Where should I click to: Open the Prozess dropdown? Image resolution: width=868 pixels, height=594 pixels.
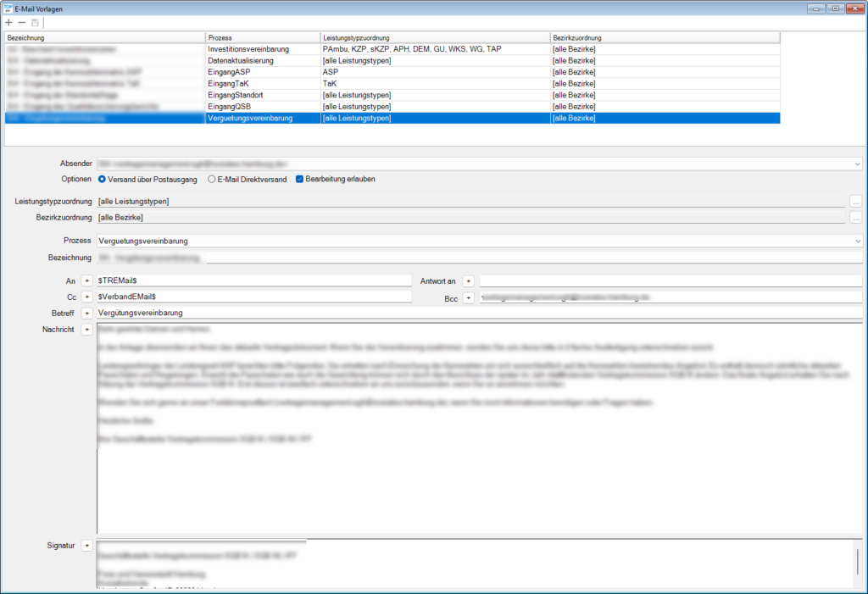[857, 241]
